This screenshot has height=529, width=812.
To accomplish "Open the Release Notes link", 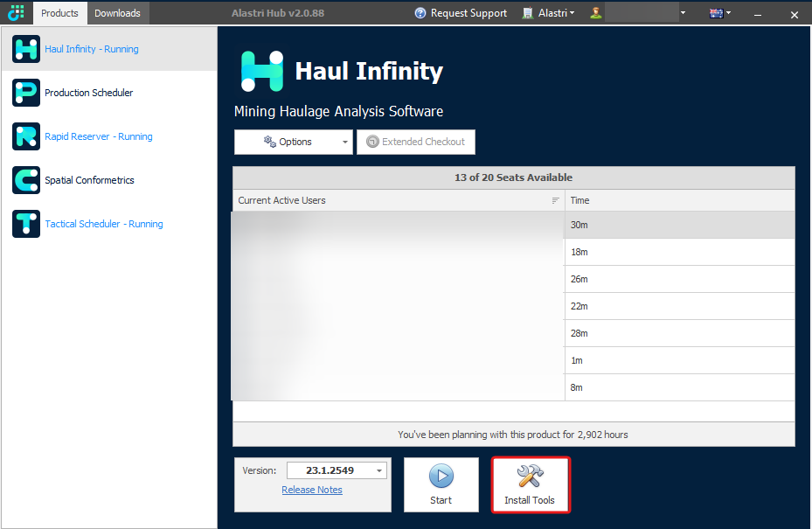I will pyautogui.click(x=312, y=490).
